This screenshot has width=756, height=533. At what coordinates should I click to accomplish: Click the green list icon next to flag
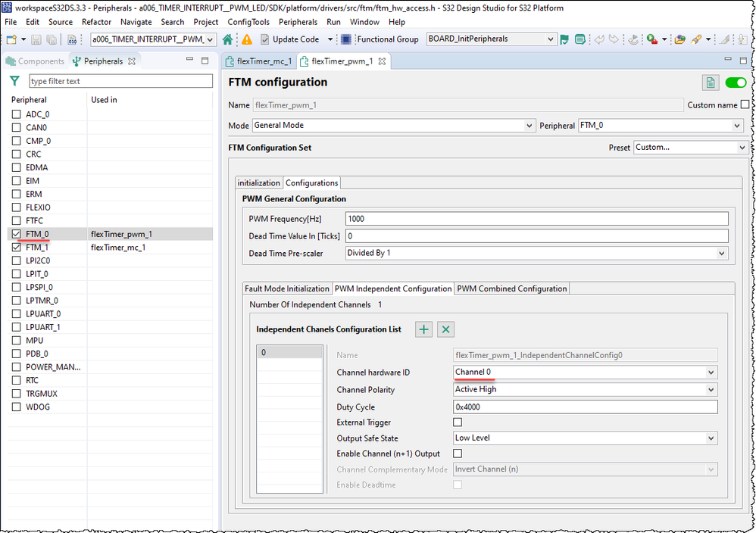pyautogui.click(x=580, y=39)
